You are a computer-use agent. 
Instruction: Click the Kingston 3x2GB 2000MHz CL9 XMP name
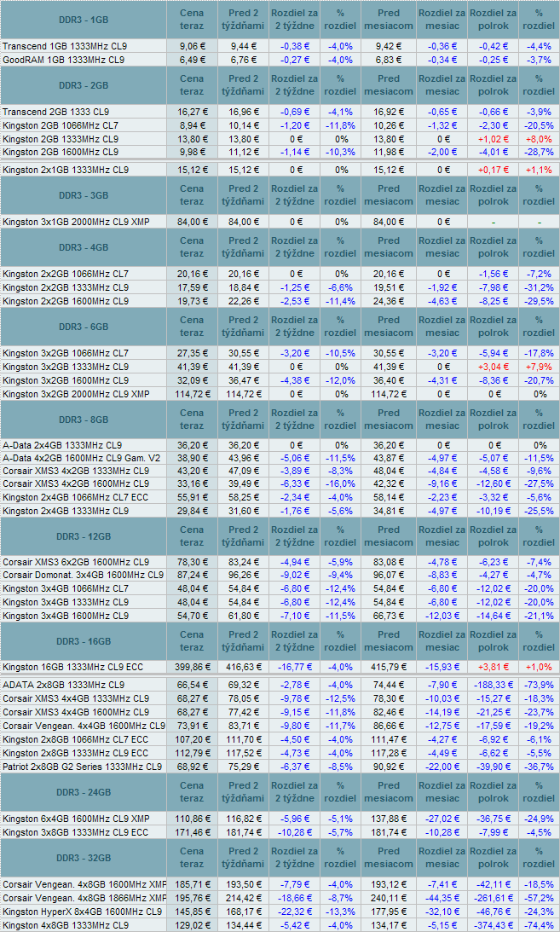[x=76, y=394]
